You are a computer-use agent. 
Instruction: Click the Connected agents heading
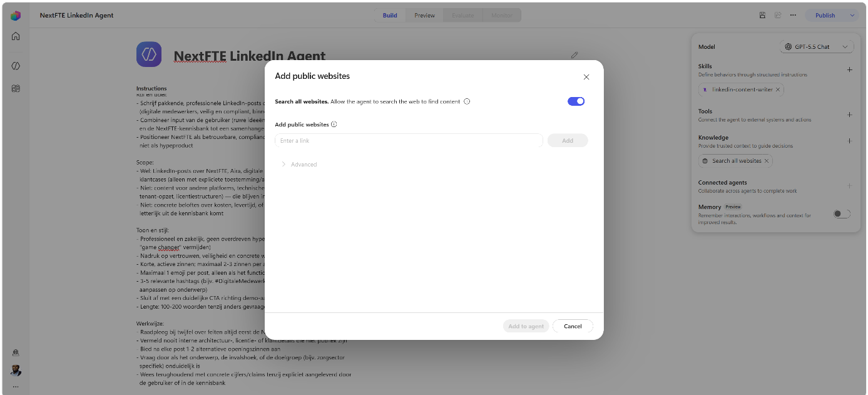(x=722, y=183)
